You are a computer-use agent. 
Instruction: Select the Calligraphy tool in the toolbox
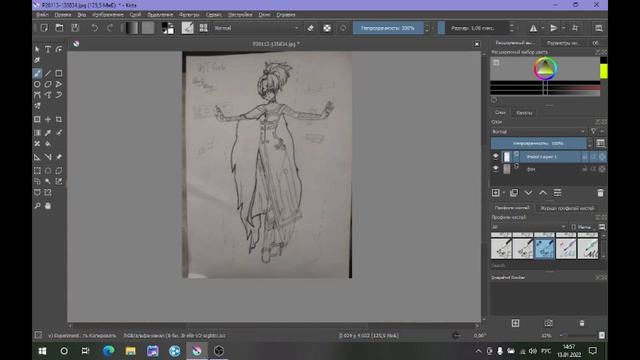37,60
